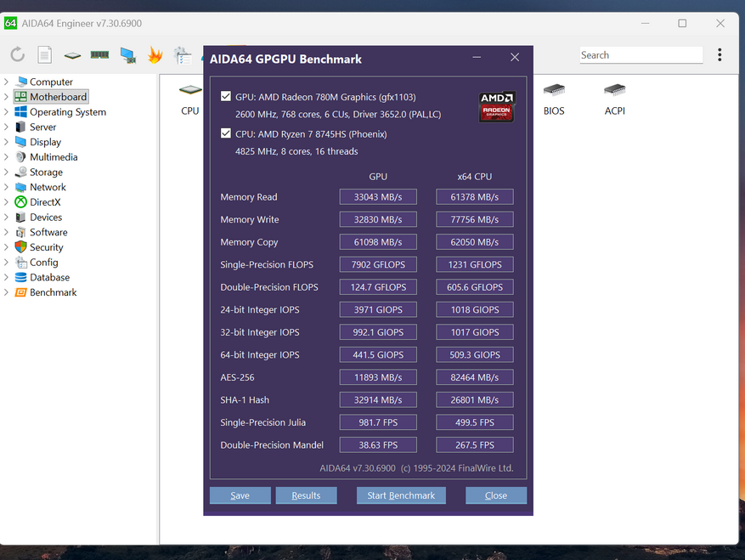Click the Search input field

pos(641,55)
